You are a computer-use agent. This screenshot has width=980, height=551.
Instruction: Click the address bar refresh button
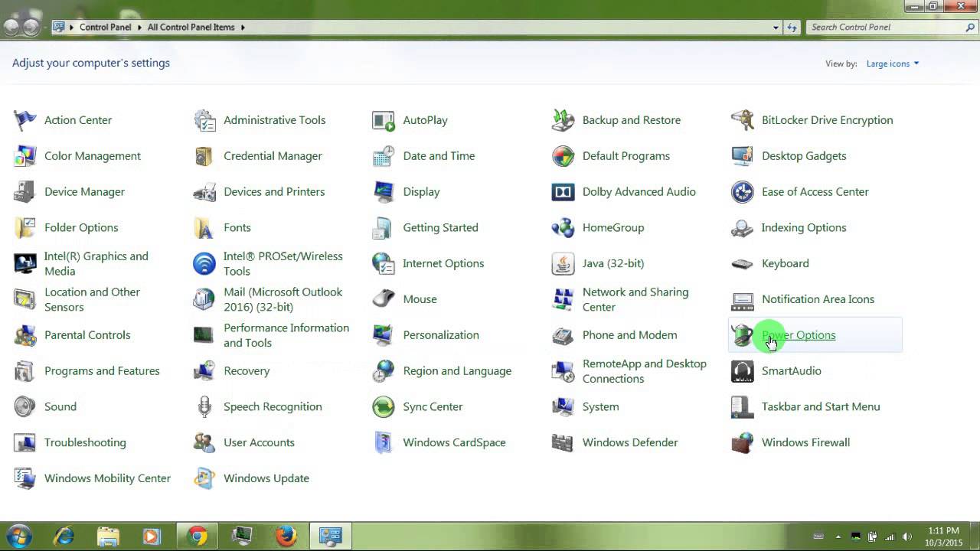pyautogui.click(x=793, y=28)
